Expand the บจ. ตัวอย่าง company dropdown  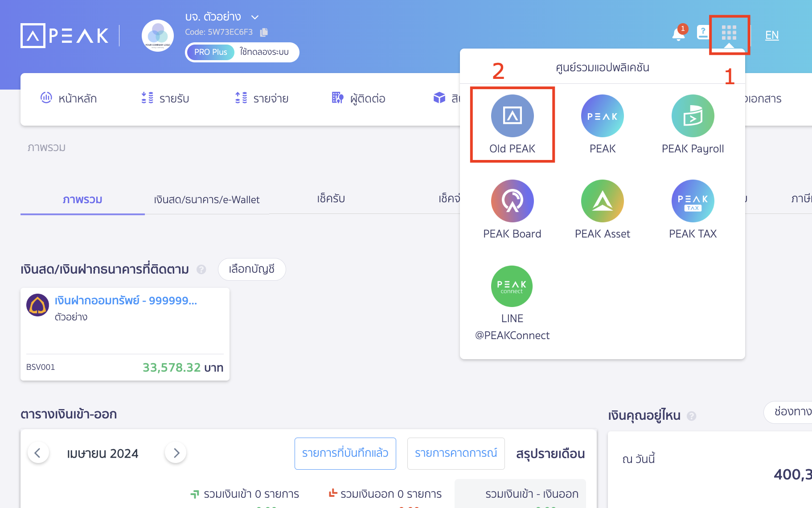(x=255, y=17)
